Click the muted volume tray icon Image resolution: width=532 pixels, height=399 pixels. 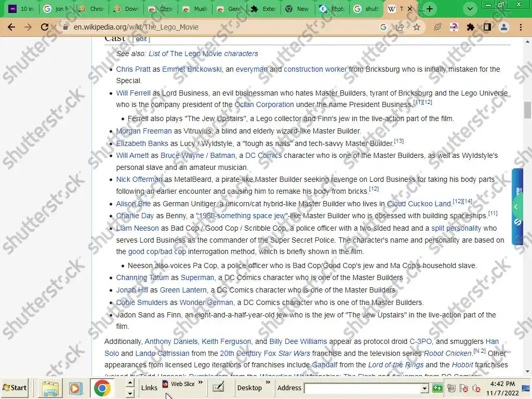tap(477, 388)
